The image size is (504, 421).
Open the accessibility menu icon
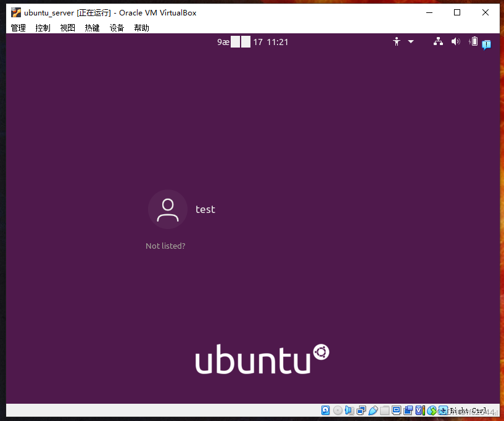pos(397,41)
